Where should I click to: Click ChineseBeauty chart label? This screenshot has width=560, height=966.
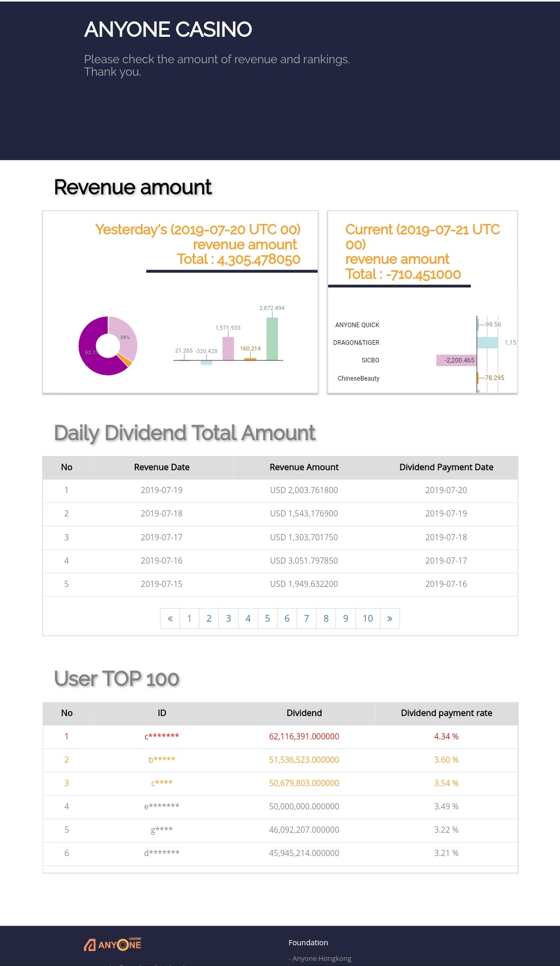[358, 379]
